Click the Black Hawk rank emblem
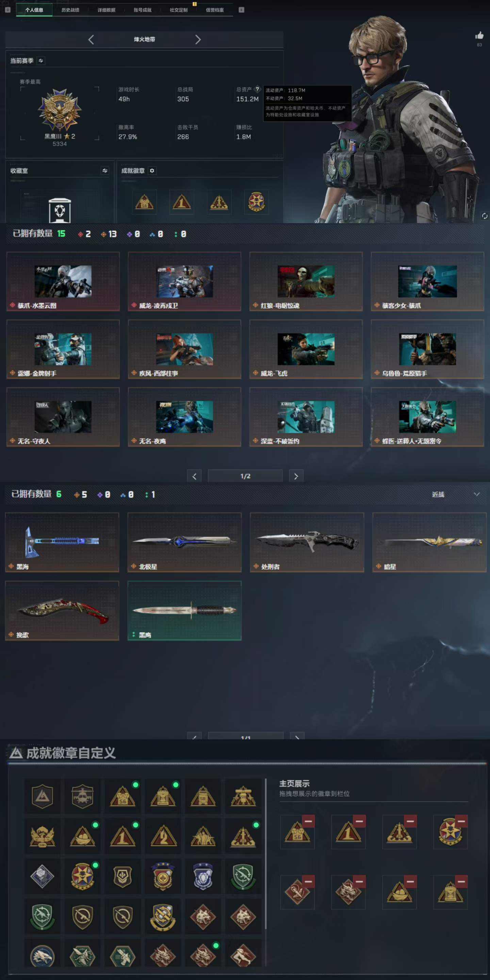 click(x=60, y=110)
